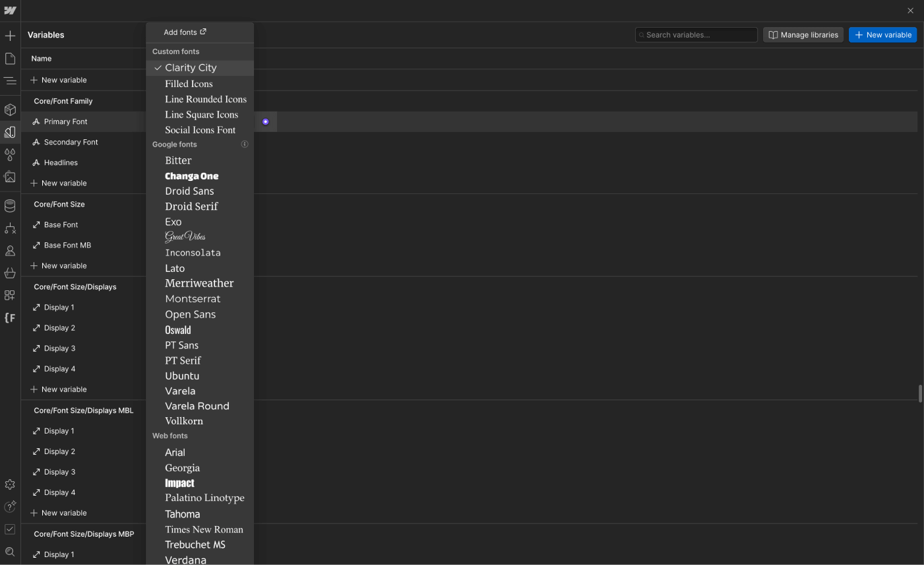Pick Social Icons Font
This screenshot has height=565, width=924.
[200, 130]
